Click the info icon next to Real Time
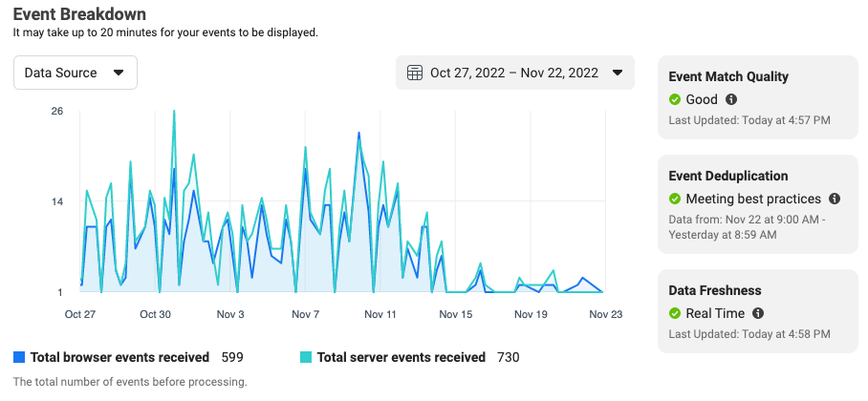Image resolution: width=868 pixels, height=401 pixels. pyautogui.click(x=758, y=313)
